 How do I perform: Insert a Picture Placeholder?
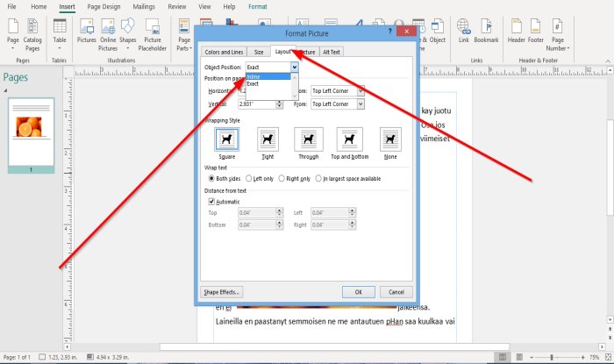pyautogui.click(x=153, y=34)
